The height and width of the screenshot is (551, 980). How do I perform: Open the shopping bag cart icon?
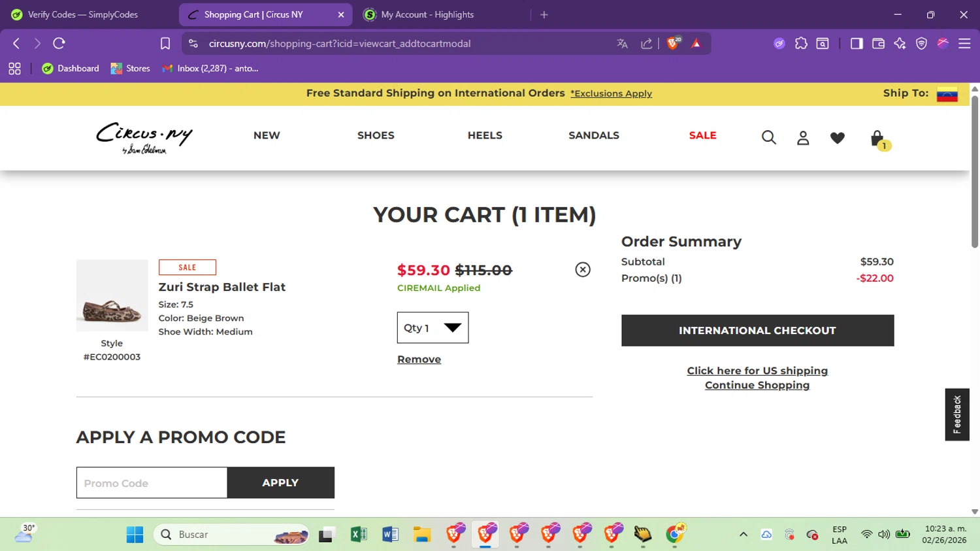877,138
